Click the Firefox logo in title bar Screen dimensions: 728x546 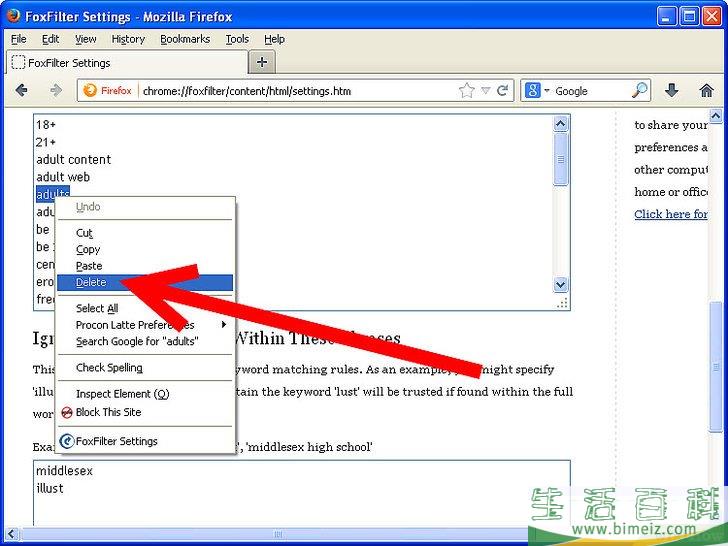point(13,16)
